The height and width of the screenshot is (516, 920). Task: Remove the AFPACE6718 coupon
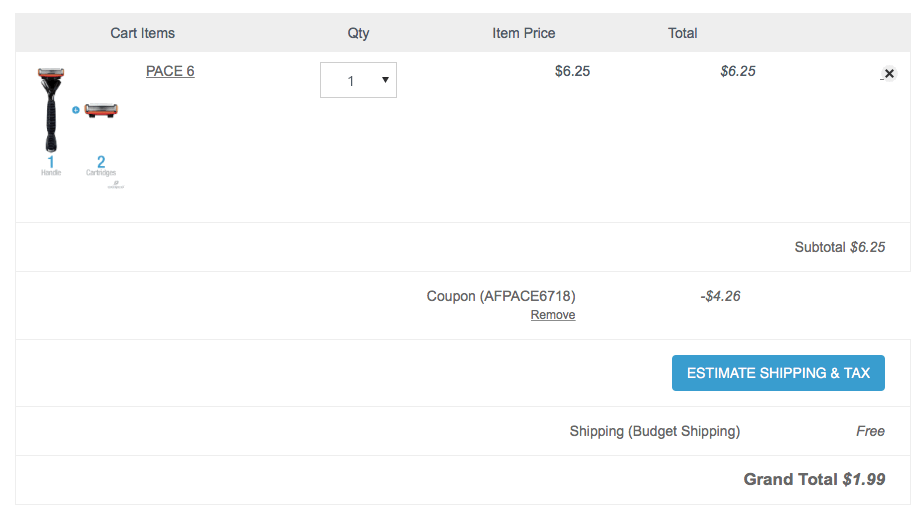553,315
